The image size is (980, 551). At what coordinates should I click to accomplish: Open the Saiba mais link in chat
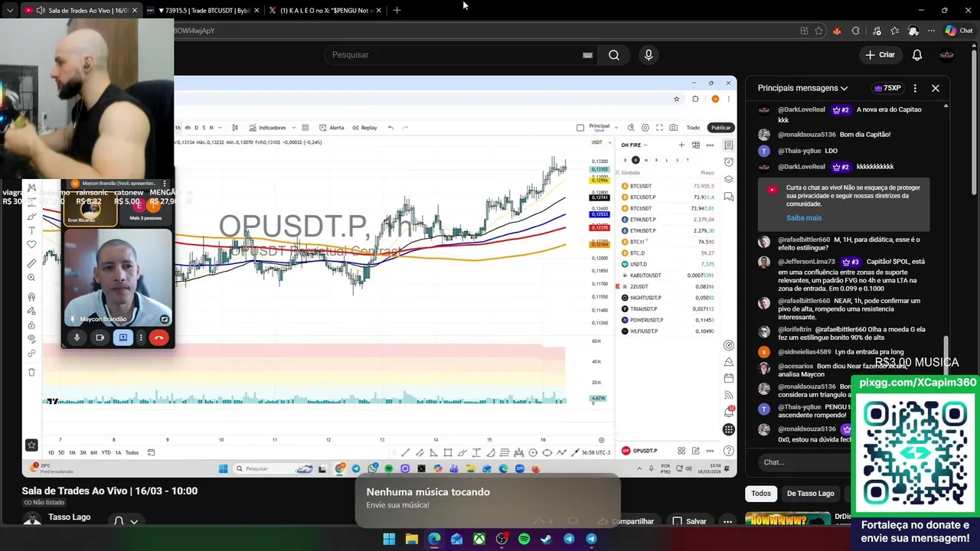tap(804, 218)
